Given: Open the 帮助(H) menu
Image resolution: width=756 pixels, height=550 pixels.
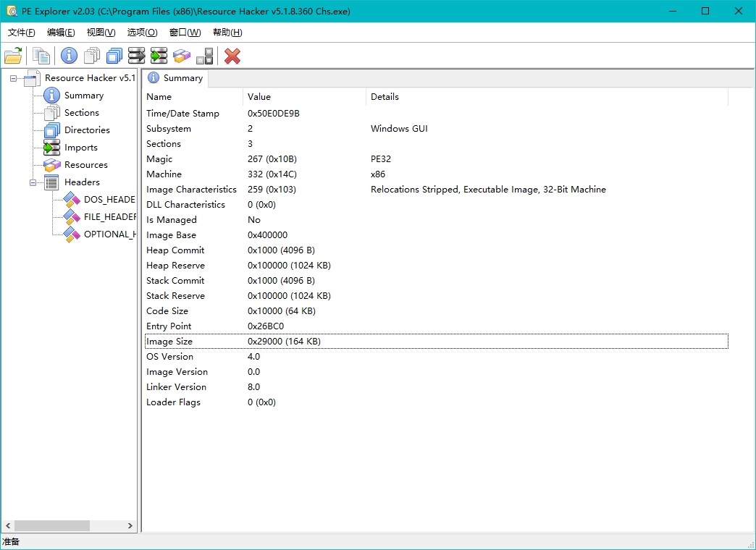Looking at the screenshot, I should pyautogui.click(x=227, y=33).
